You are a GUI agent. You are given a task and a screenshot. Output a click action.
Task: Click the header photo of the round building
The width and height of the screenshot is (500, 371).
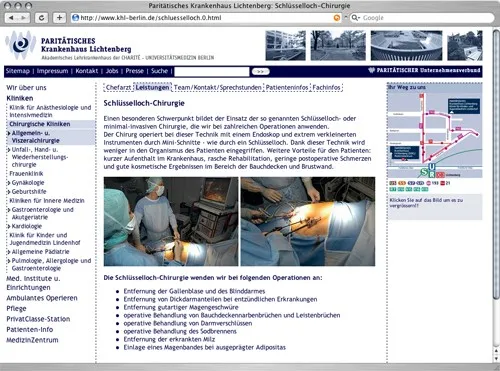click(406, 46)
